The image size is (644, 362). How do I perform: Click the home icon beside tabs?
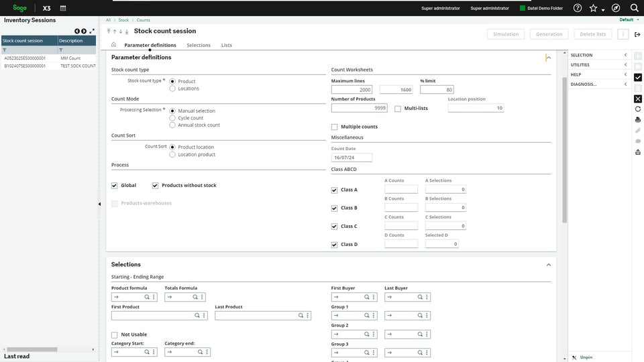[x=114, y=45]
